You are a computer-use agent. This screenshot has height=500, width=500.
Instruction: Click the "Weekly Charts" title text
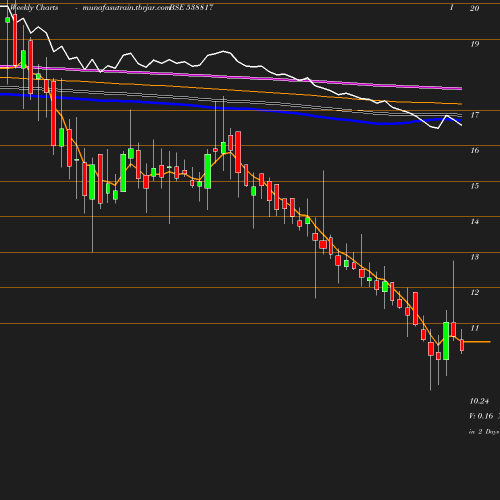click(x=34, y=8)
